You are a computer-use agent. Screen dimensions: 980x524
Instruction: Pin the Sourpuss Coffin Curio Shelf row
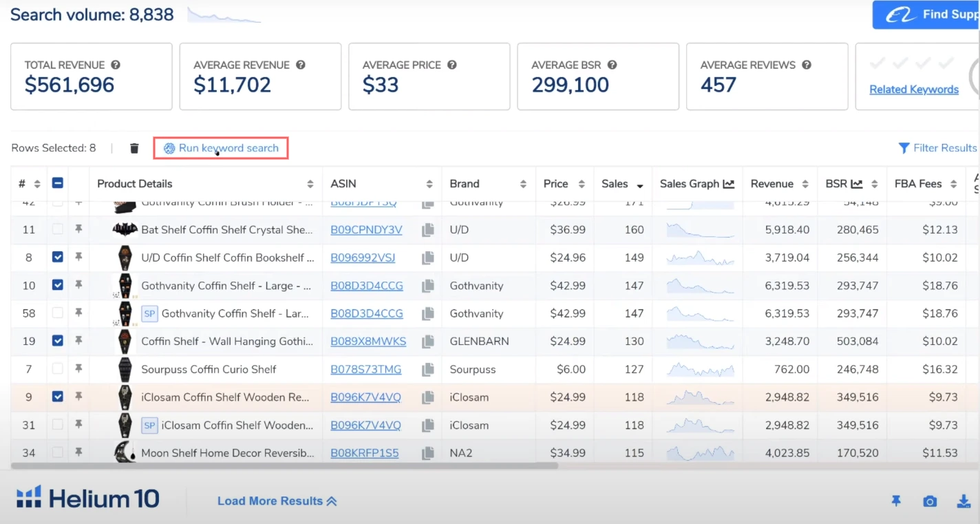[78, 369]
